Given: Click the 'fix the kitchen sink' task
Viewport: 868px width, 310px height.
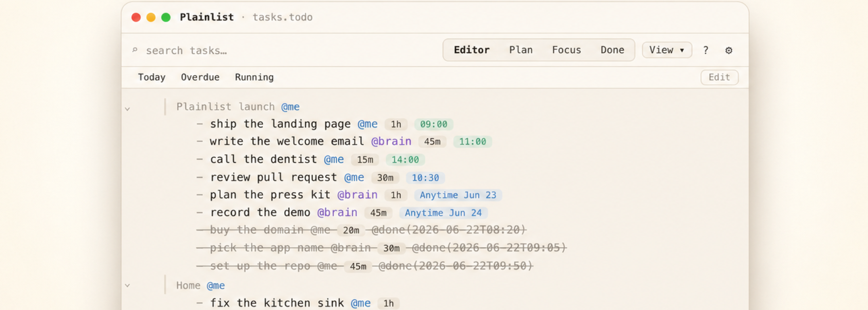Looking at the screenshot, I should click(277, 303).
